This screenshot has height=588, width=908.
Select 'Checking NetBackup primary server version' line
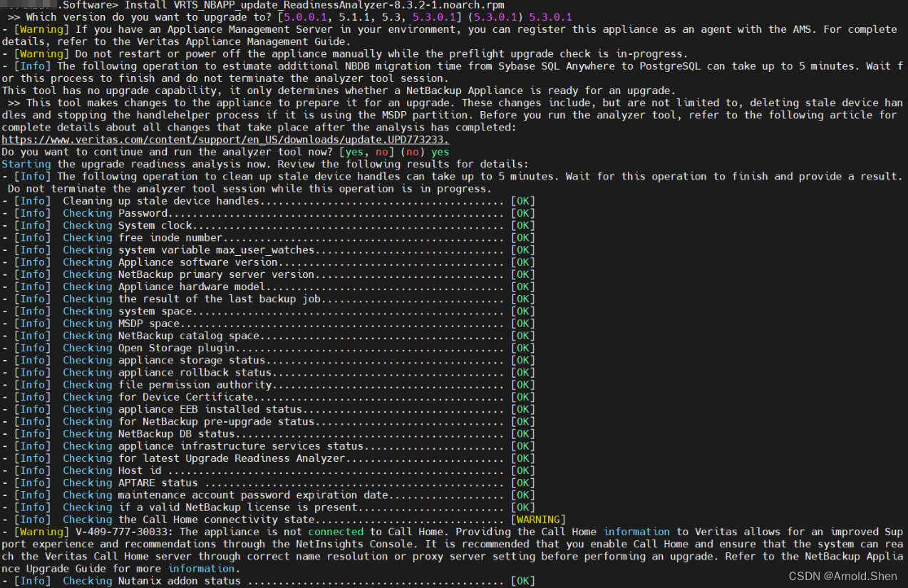click(268, 274)
